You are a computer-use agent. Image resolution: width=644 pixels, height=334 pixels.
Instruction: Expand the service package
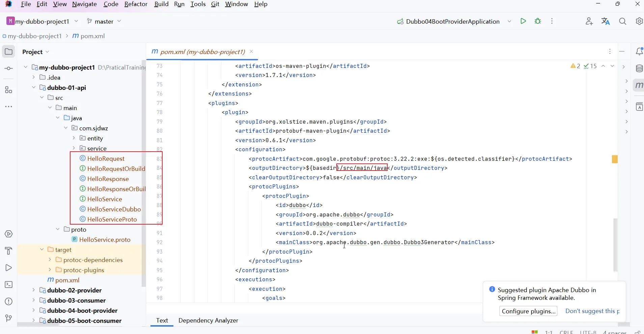tap(74, 148)
